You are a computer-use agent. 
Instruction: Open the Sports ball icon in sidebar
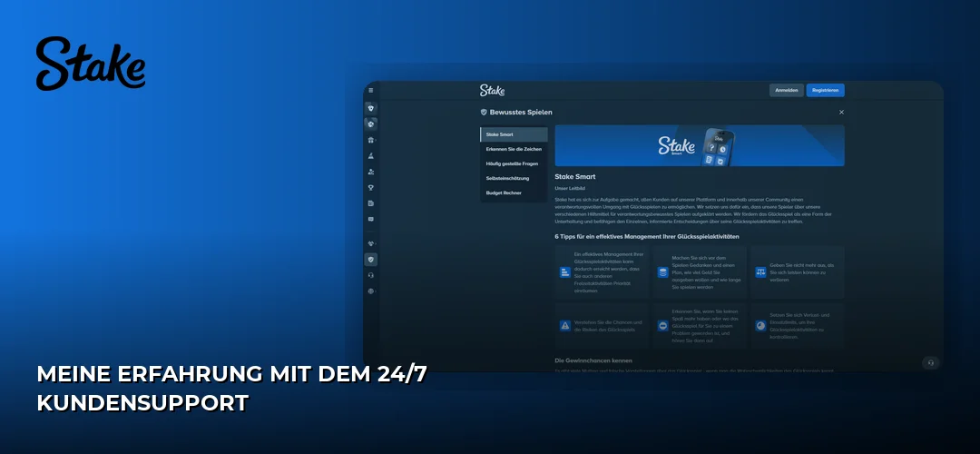point(370,123)
